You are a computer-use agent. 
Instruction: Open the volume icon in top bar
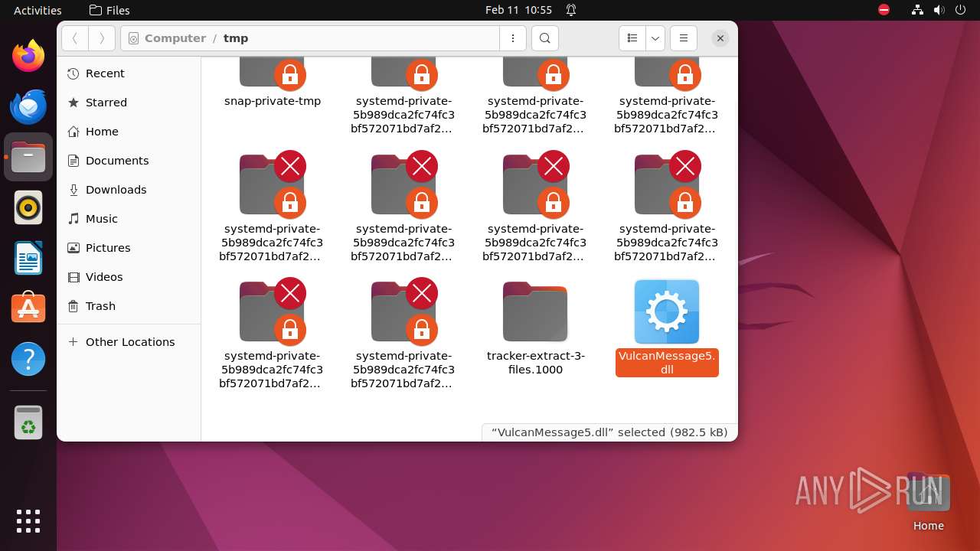939,10
